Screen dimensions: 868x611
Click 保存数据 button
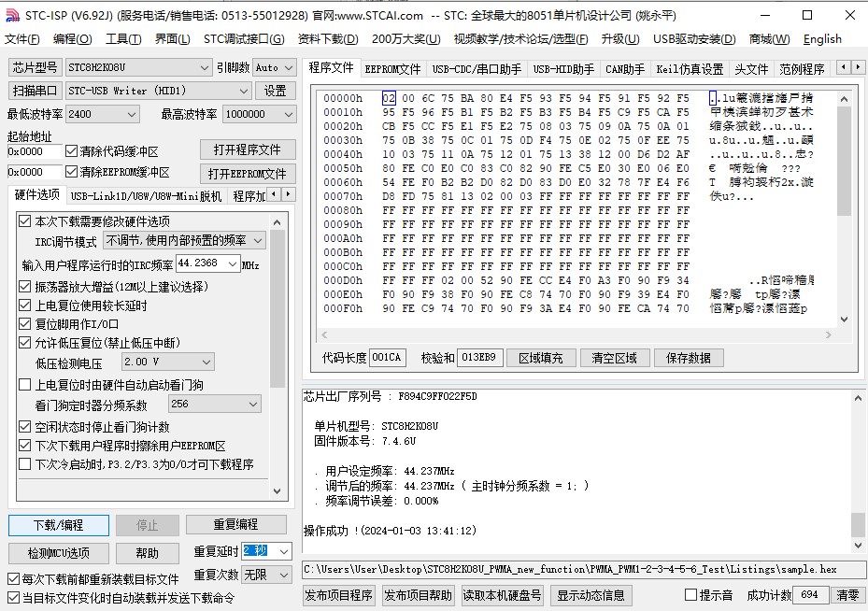[688, 358]
